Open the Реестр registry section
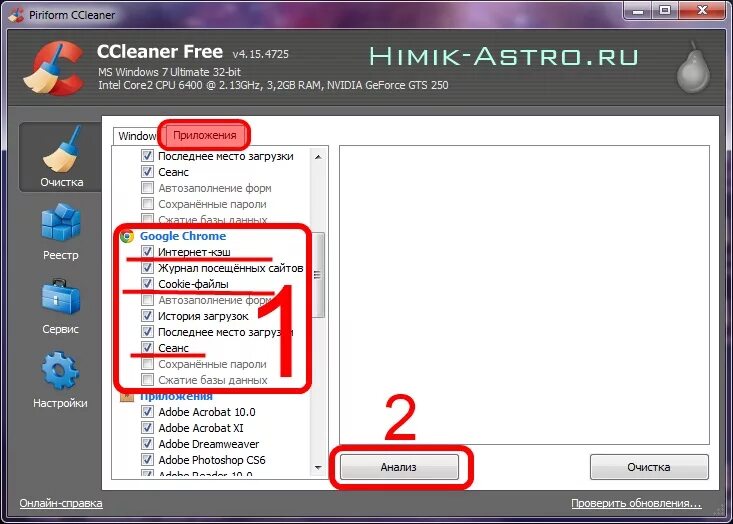Viewport: 733px width, 524px height. [61, 232]
